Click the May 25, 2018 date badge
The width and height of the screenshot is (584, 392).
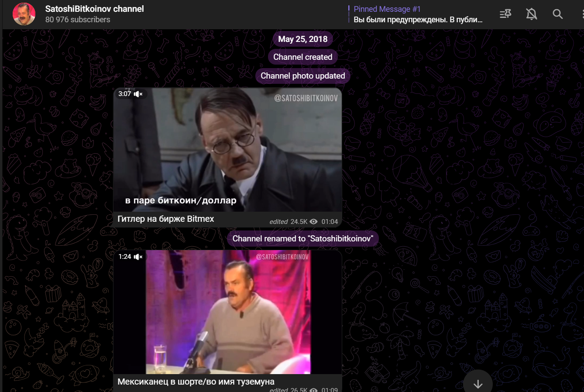pyautogui.click(x=303, y=39)
